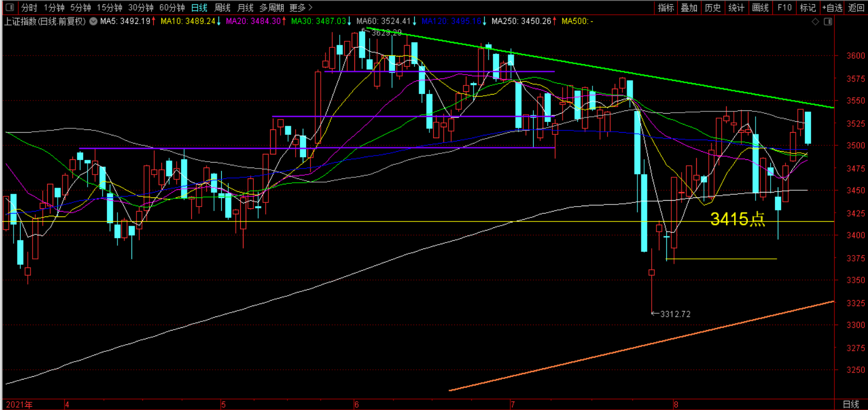Screen dimensions: 868x410
Task: Click month marker 4 on time axis
Action: coord(67,405)
